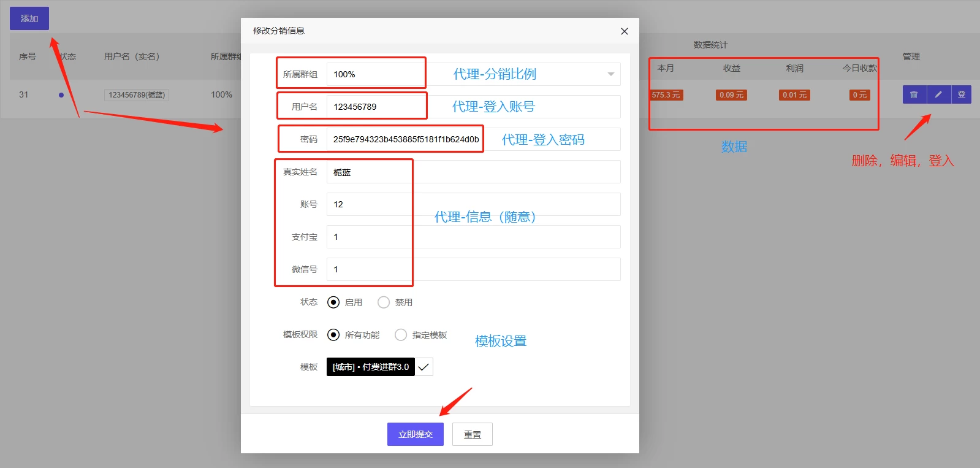The height and width of the screenshot is (468, 980).
Task: Click the checkmark on the template tag
Action: click(424, 367)
